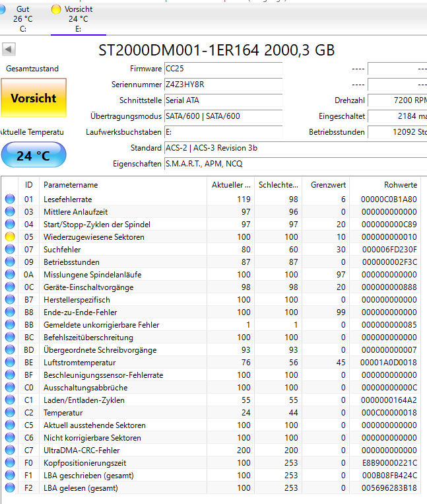Click the Schnittstelle field Serial ATA
The height and width of the screenshot is (504, 427).
point(224,100)
